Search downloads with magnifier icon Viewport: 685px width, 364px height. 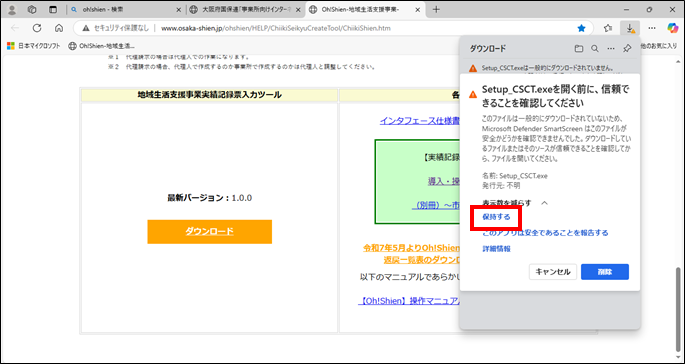click(595, 49)
